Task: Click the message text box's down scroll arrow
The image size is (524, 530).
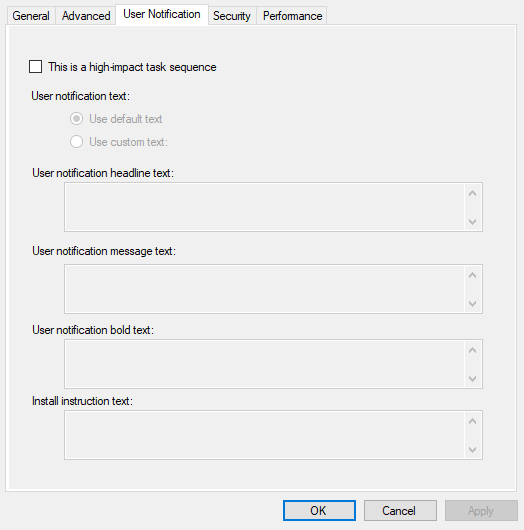Action: point(473,304)
